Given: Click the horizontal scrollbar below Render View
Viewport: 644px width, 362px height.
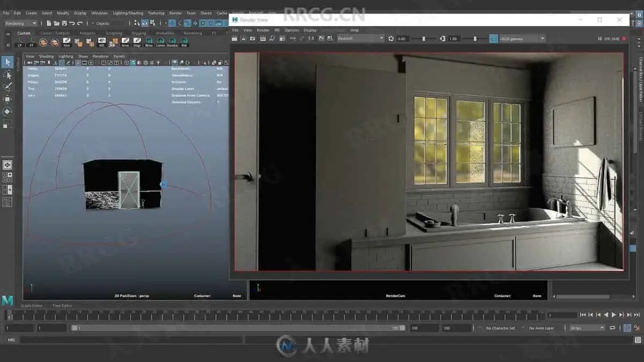Looking at the screenshot, I should click(582, 297).
